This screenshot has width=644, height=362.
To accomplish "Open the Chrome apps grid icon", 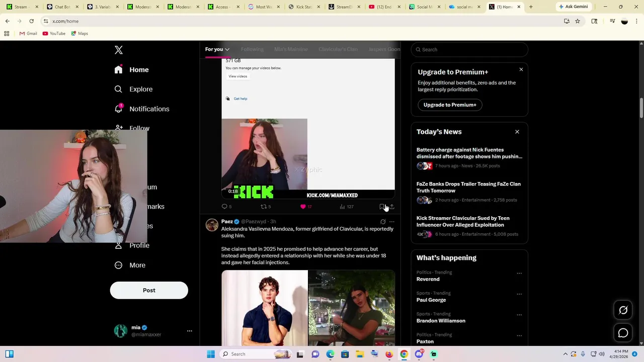I will 7,34.
